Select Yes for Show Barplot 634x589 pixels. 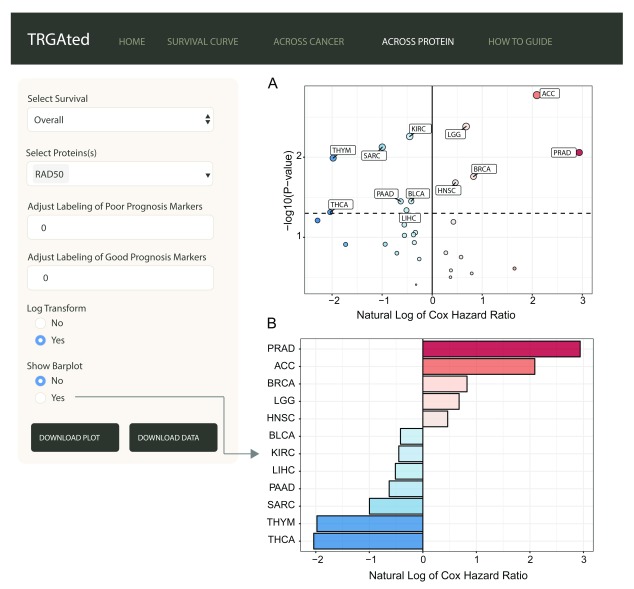click(40, 398)
